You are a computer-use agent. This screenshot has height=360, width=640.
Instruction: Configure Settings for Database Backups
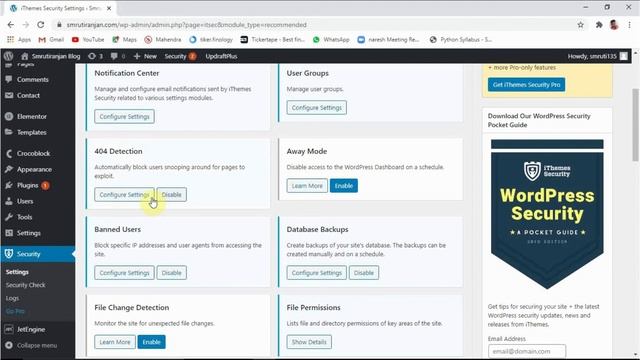pyautogui.click(x=316, y=273)
